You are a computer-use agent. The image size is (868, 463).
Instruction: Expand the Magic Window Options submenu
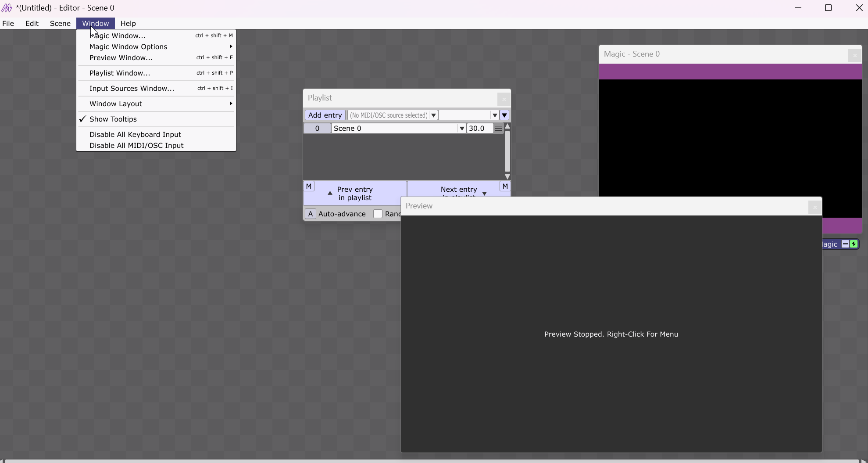[156, 47]
